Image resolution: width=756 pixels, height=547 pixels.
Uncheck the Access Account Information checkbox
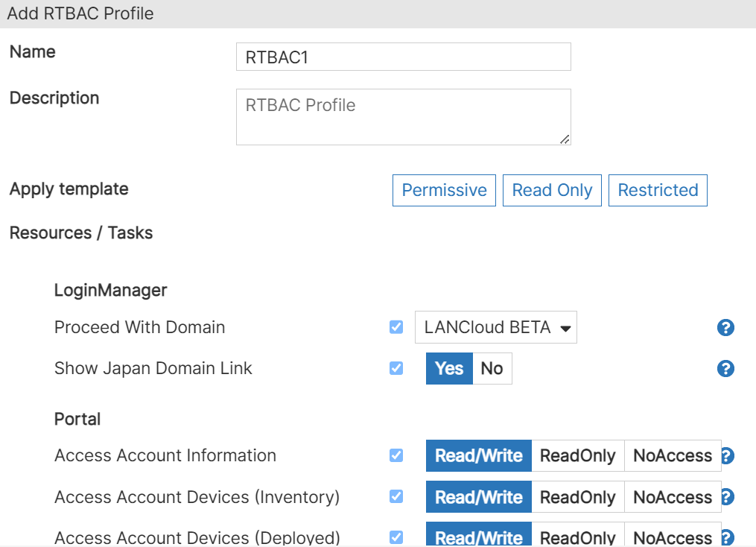pos(396,455)
